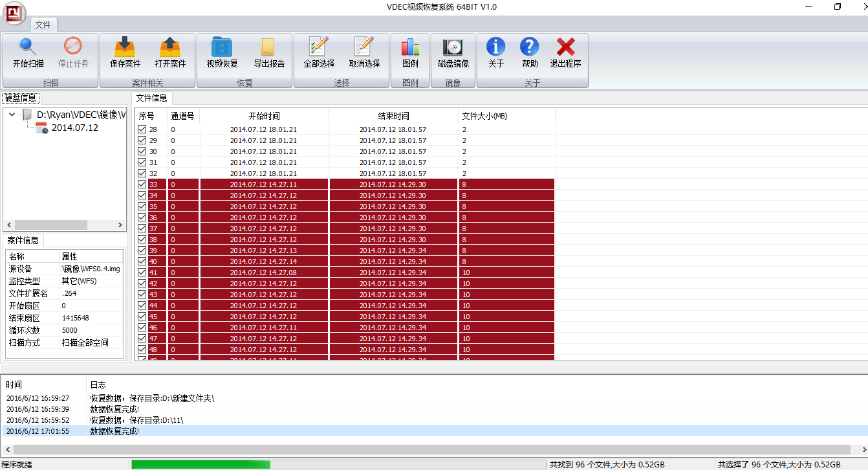Open the 文件 ribbon tab
This screenshot has height=470, width=868.
pos(43,25)
